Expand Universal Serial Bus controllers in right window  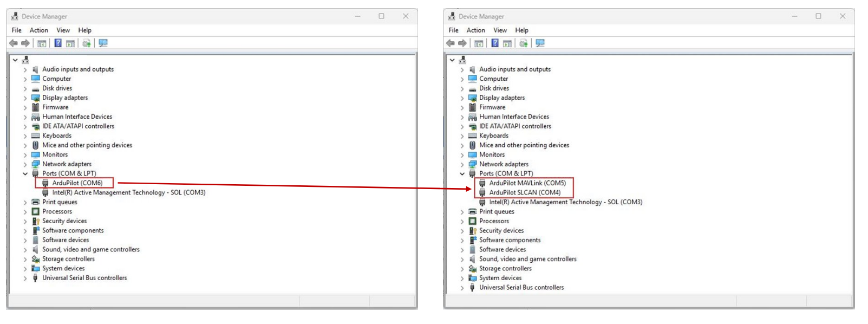coord(462,288)
